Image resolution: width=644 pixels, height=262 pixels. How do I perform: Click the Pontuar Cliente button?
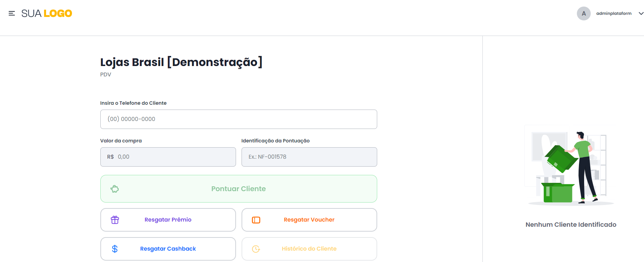pos(238,189)
